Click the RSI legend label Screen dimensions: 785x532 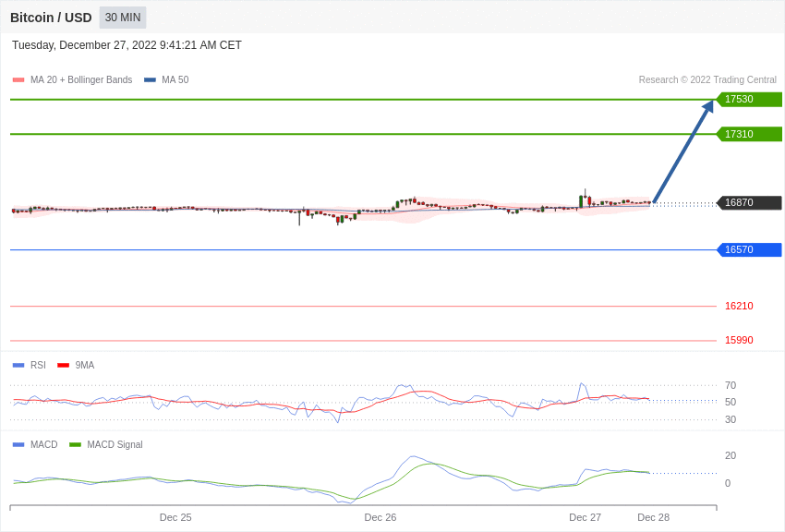pyautogui.click(x=38, y=366)
